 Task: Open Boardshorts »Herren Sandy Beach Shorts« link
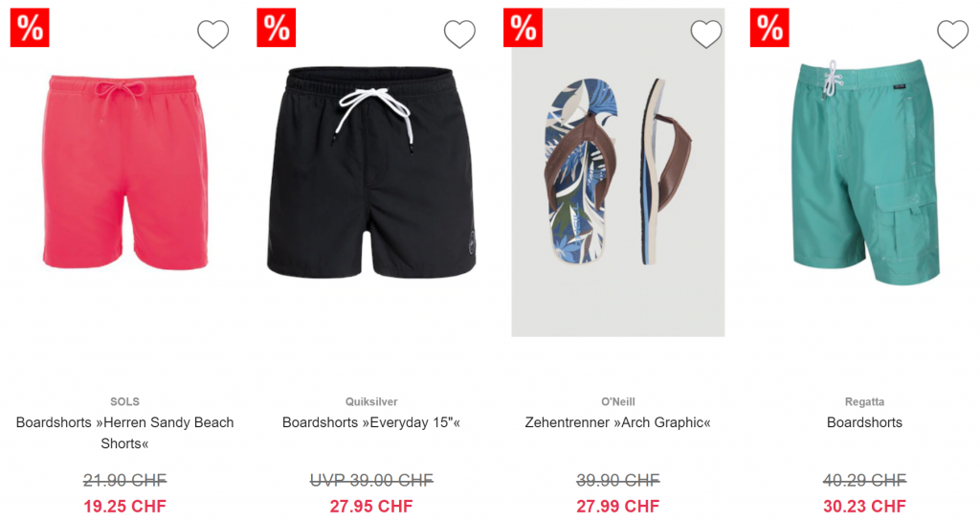[125, 433]
